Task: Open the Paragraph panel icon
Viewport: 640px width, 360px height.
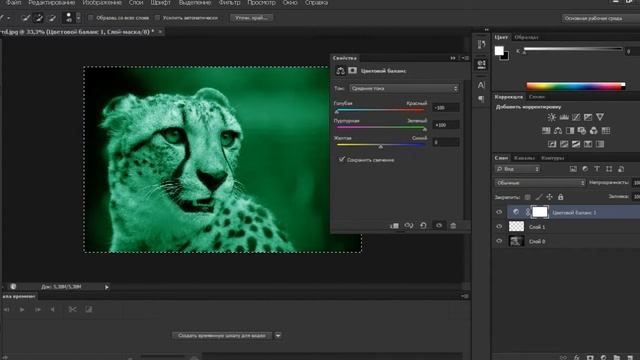Action: tap(481, 99)
